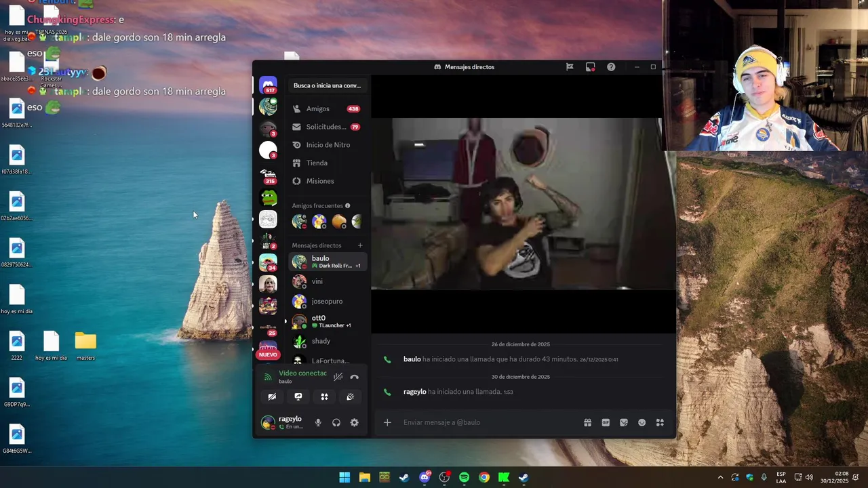Open ESP LAA language switcher
This screenshot has height=488, width=868.
pyautogui.click(x=781, y=477)
